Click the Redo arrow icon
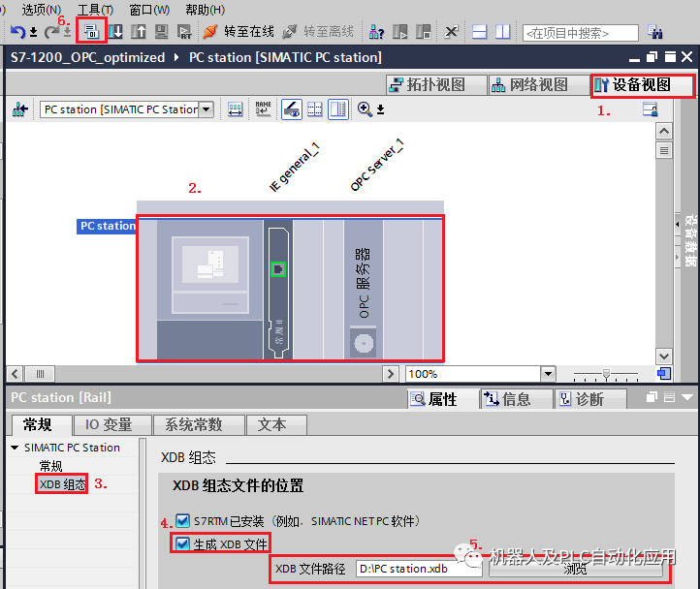700x589 pixels. click(x=51, y=32)
